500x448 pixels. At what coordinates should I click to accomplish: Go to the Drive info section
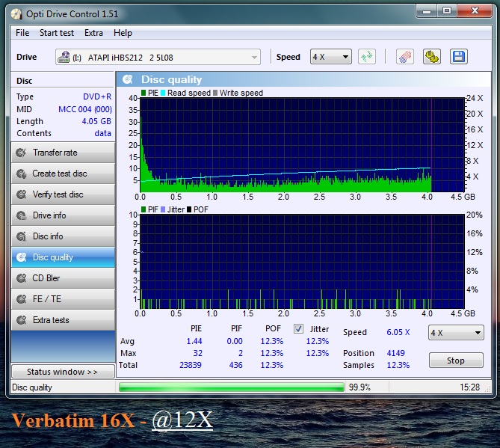(63, 215)
